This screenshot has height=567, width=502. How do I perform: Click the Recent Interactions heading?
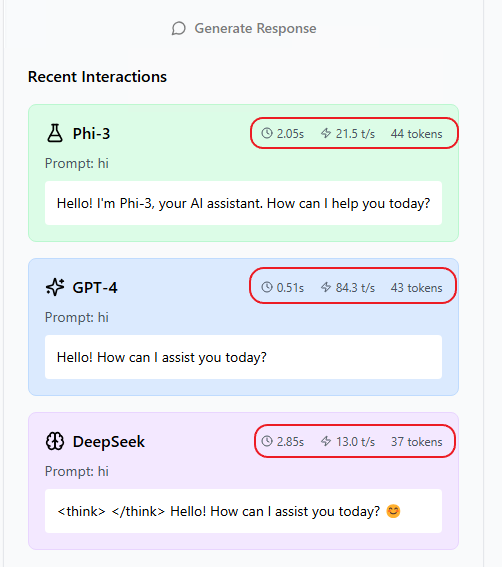[97, 77]
